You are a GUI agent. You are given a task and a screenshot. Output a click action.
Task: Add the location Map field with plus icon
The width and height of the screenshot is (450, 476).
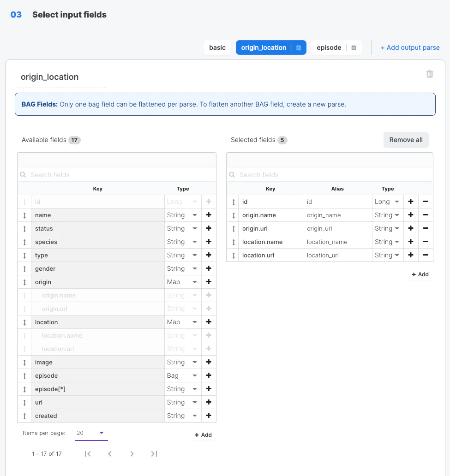(x=209, y=322)
